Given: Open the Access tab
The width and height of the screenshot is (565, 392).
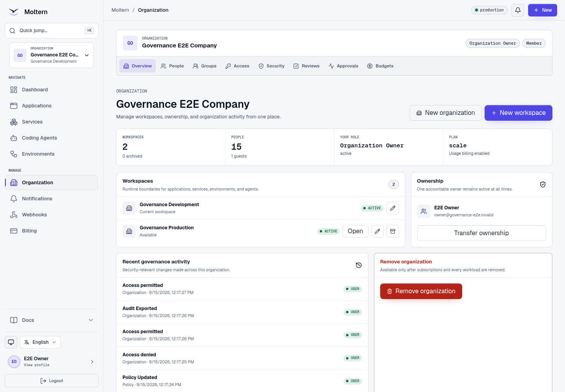Looking at the screenshot, I should (x=237, y=66).
